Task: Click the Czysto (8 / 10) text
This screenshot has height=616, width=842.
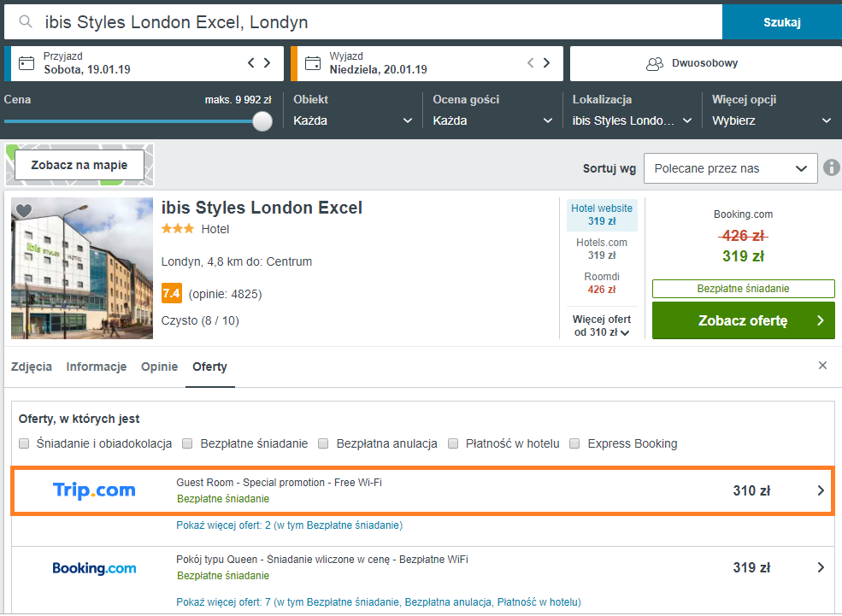Action: 200,321
